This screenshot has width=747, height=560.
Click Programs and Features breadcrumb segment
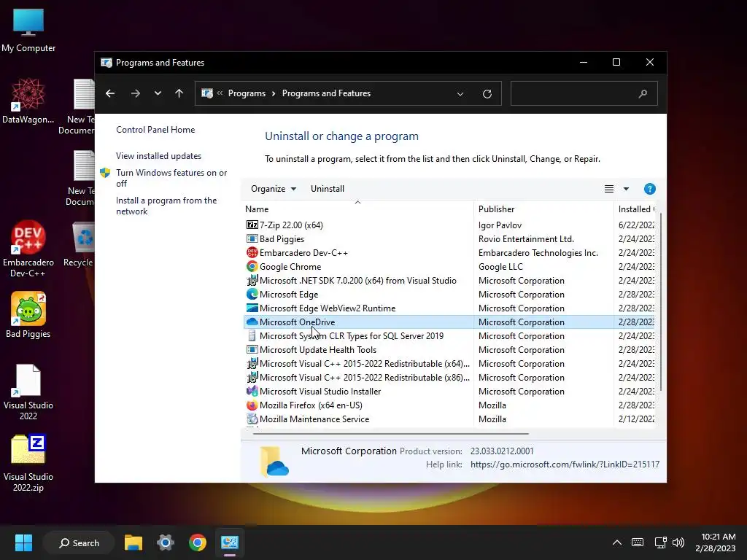tap(326, 93)
